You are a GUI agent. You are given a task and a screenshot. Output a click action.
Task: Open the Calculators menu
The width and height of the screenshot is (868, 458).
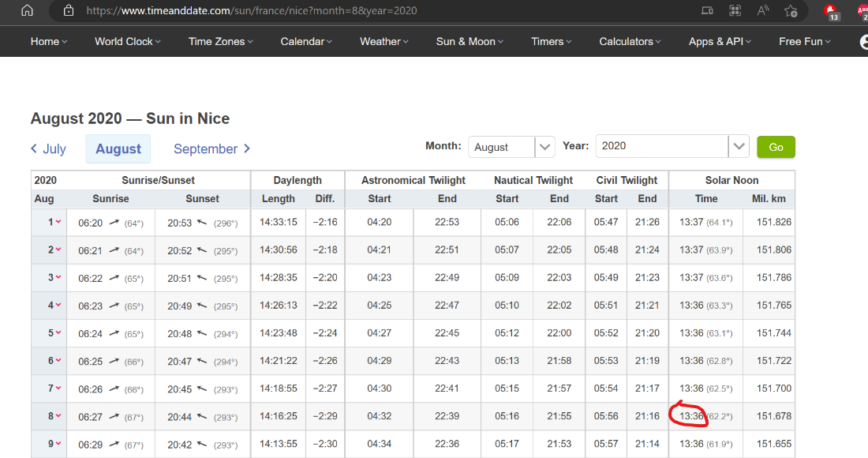[x=630, y=42]
